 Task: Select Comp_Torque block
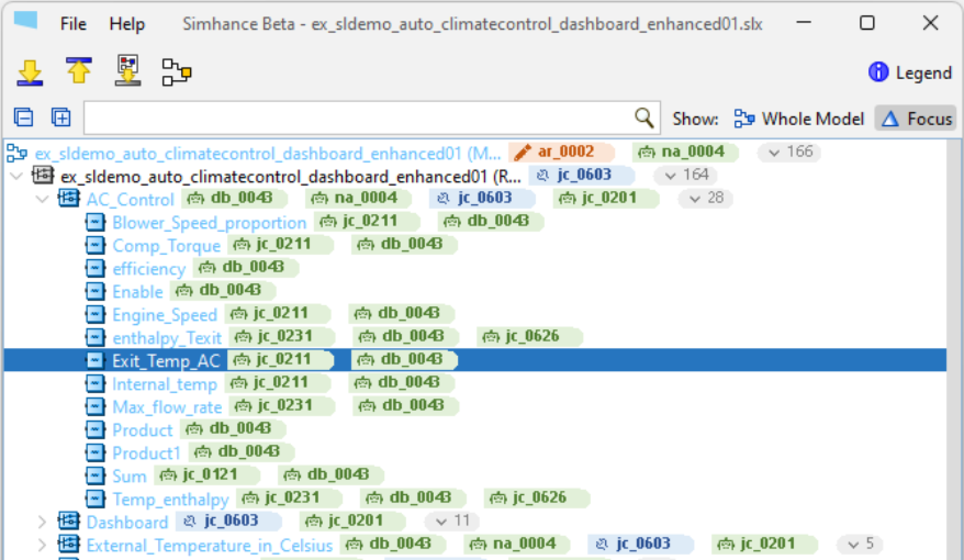[166, 245]
